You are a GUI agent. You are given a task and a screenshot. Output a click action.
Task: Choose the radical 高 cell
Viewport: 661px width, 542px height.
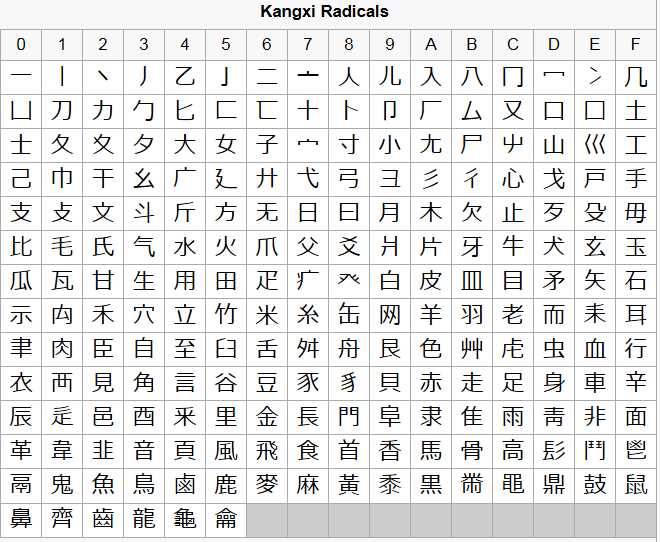pos(513,451)
